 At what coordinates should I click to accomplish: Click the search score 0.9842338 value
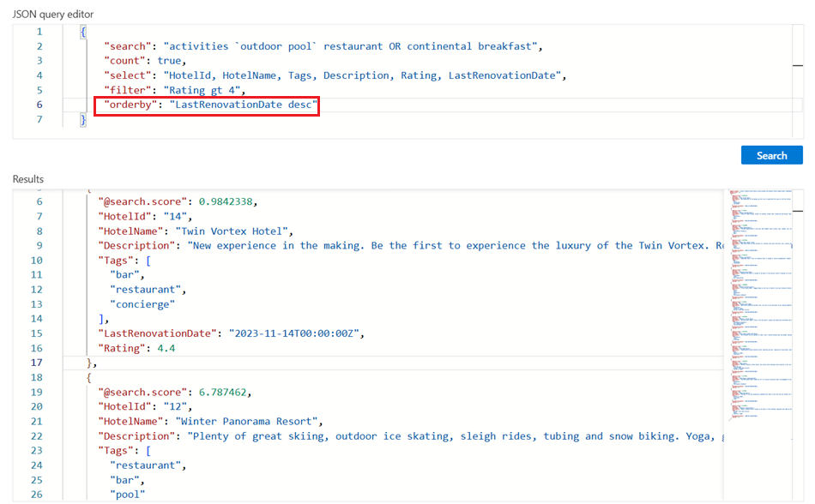[x=226, y=201]
